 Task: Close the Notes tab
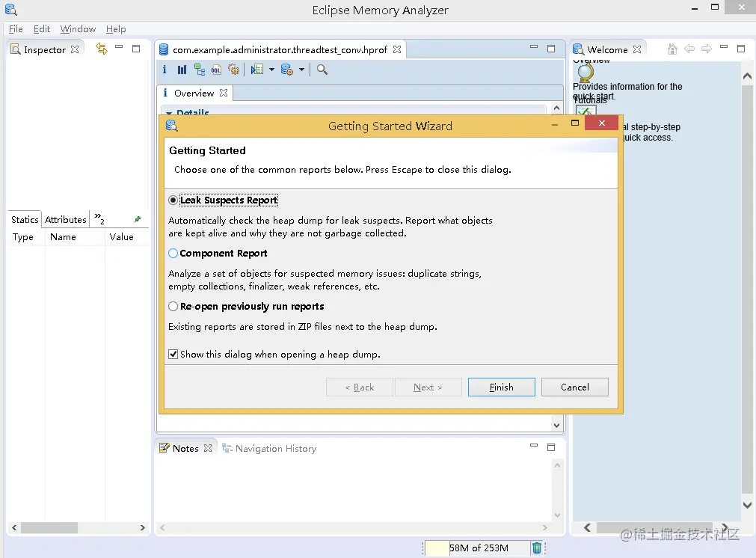click(x=208, y=448)
